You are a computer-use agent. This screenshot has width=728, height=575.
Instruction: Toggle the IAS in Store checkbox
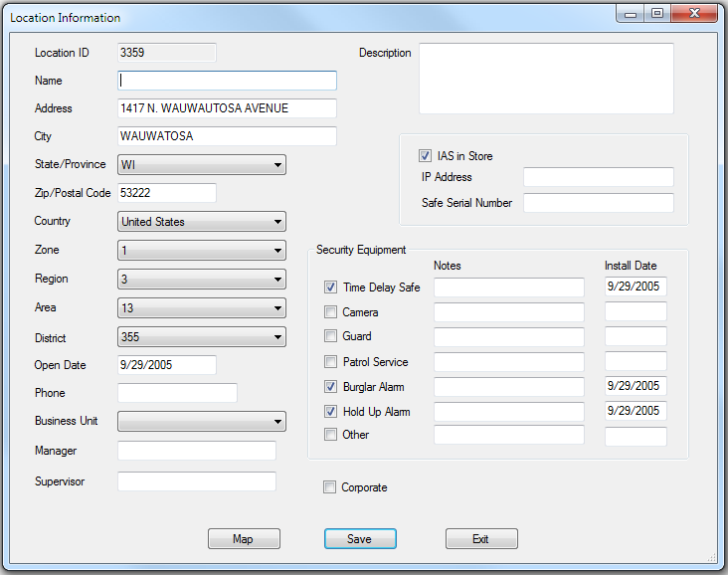coord(426,156)
